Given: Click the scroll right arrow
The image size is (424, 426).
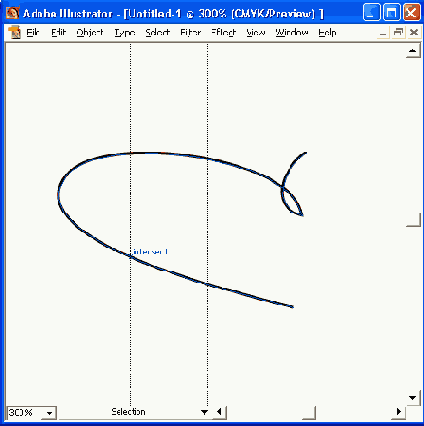Looking at the screenshot, I should click(x=399, y=412).
